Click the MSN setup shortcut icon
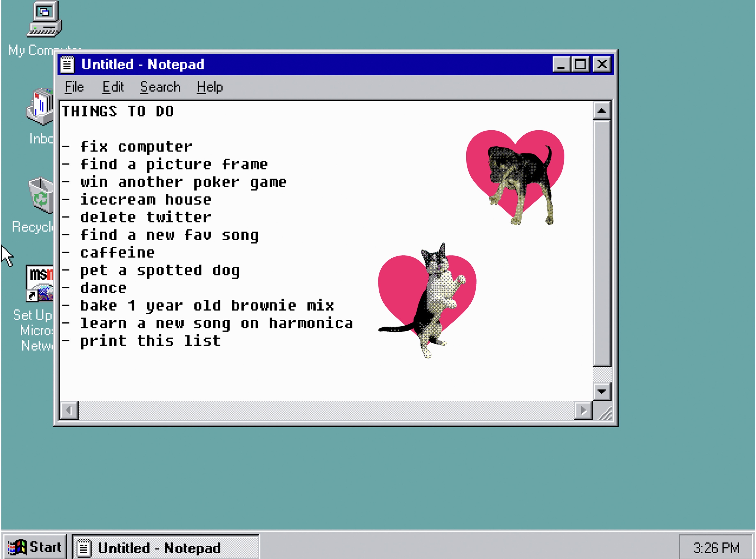The image size is (756, 559). point(40,284)
